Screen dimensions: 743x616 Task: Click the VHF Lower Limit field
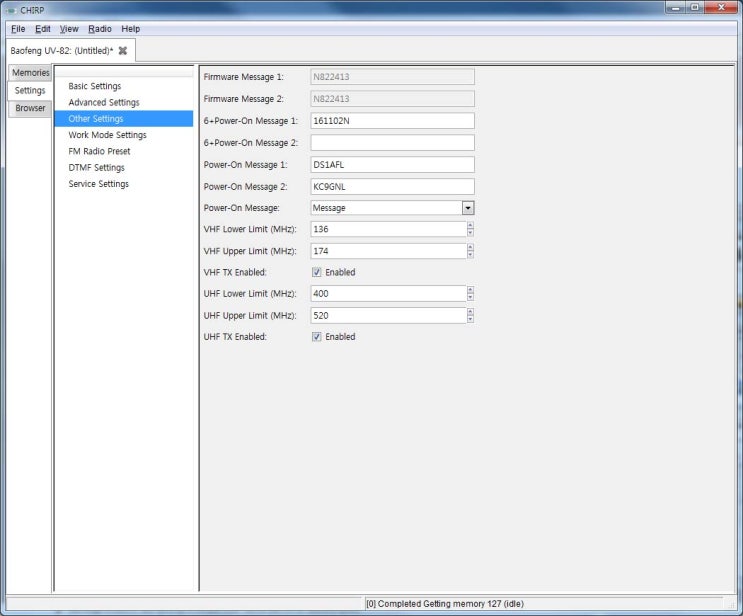click(x=389, y=229)
